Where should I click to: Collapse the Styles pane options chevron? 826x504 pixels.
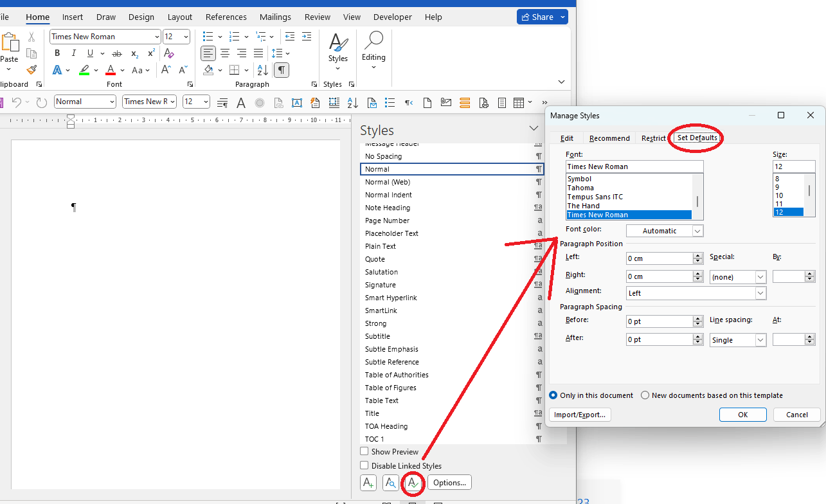point(534,129)
